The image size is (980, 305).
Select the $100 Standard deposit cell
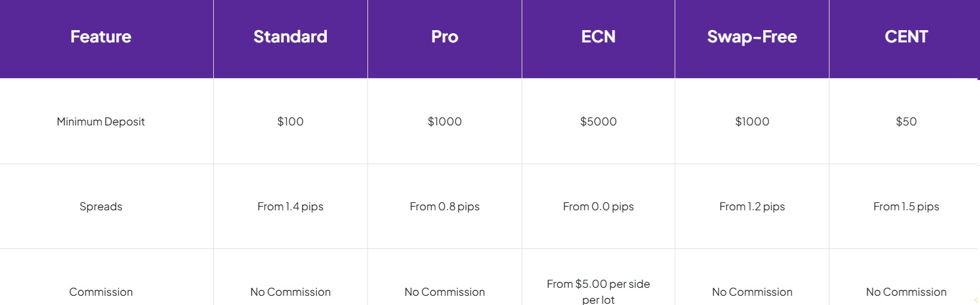tap(290, 122)
